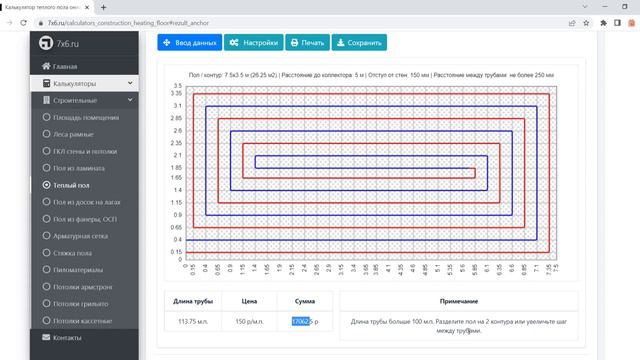This screenshot has width=640, height=360.
Task: Click the calculator icon beside Калькуляторы
Action: 47,83
